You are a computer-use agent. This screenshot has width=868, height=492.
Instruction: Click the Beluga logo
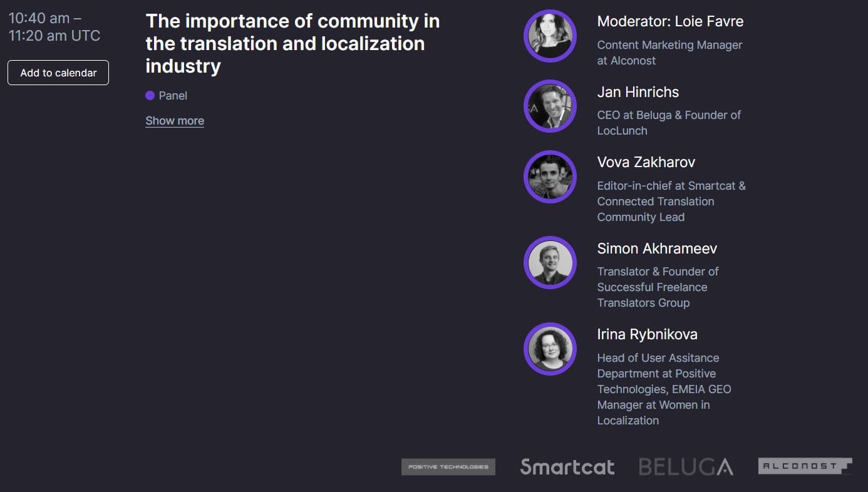point(686,467)
